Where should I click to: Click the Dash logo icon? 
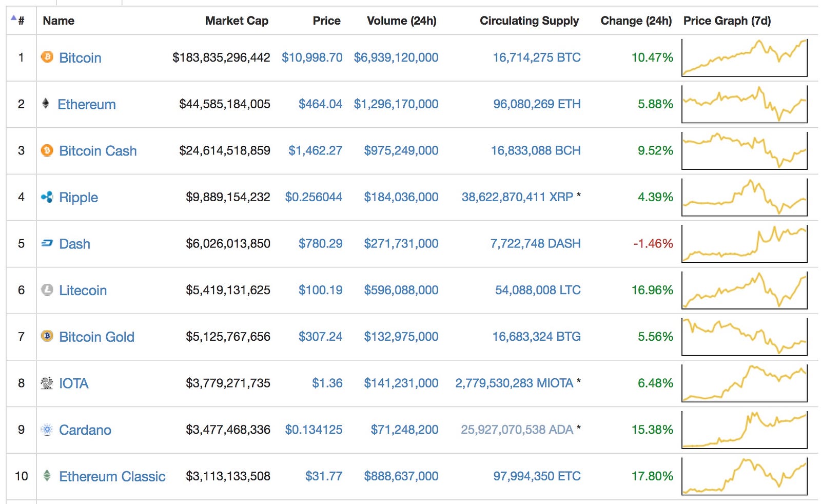(47, 243)
